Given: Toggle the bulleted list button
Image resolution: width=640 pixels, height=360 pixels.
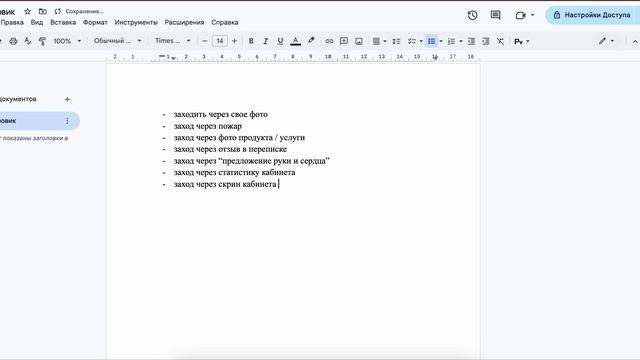Looking at the screenshot, I should (431, 41).
